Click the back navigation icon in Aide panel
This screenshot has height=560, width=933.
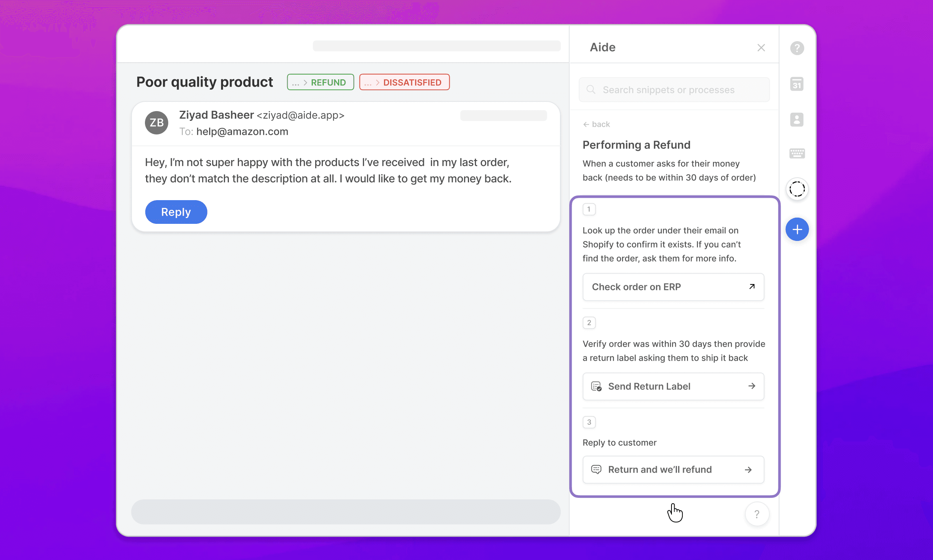pyautogui.click(x=586, y=124)
